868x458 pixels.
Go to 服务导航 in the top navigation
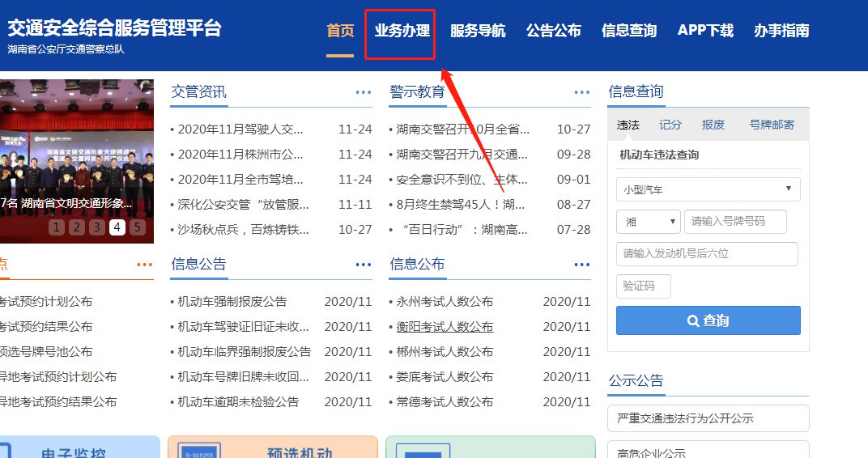(478, 31)
